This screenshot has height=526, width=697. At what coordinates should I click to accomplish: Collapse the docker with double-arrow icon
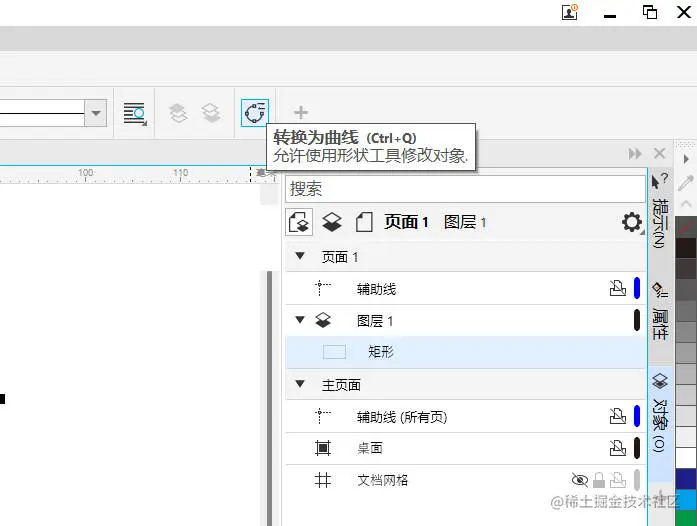click(635, 154)
